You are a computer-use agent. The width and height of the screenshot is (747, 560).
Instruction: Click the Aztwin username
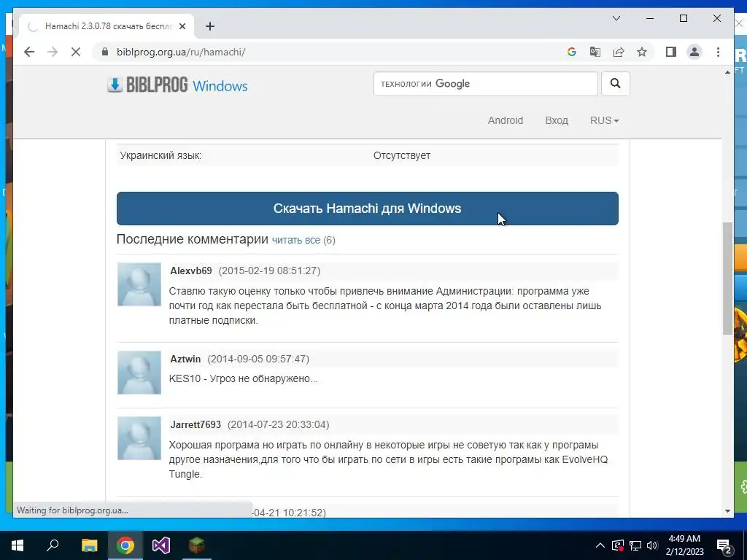185,359
